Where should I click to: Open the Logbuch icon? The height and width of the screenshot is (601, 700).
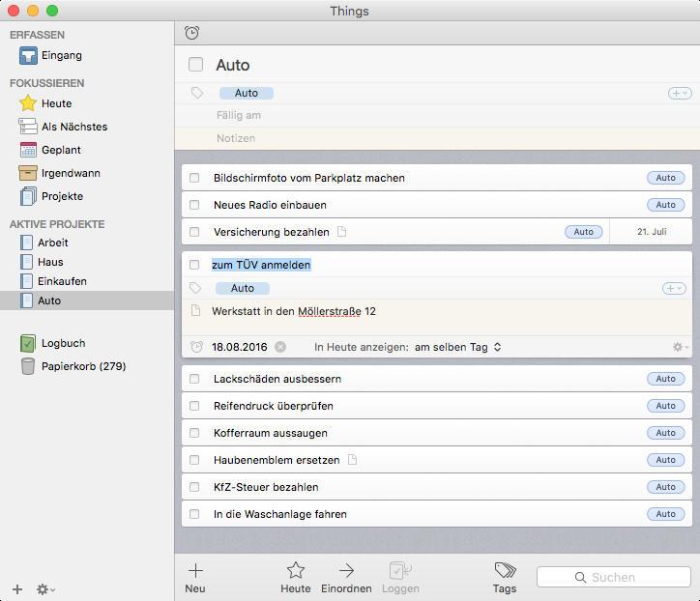[x=28, y=343]
